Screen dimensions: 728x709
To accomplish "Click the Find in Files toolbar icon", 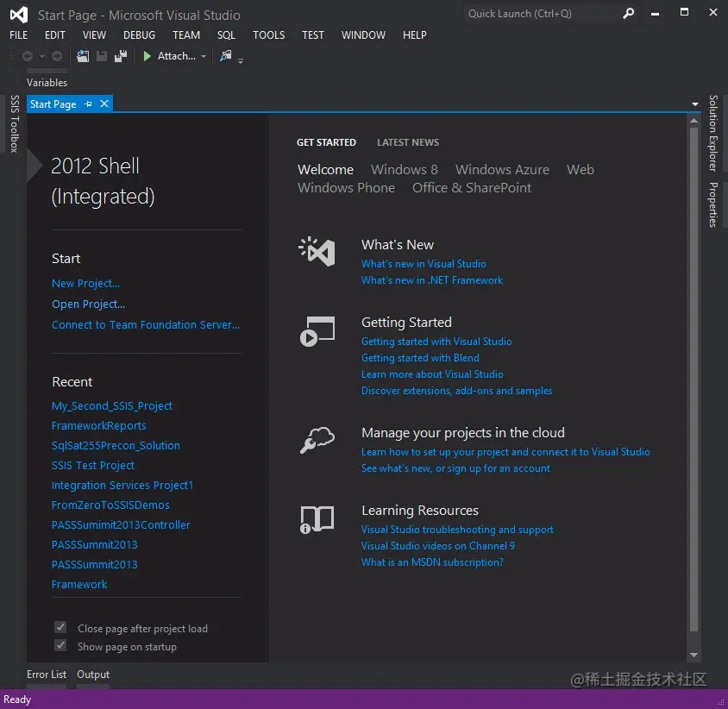I will point(226,56).
